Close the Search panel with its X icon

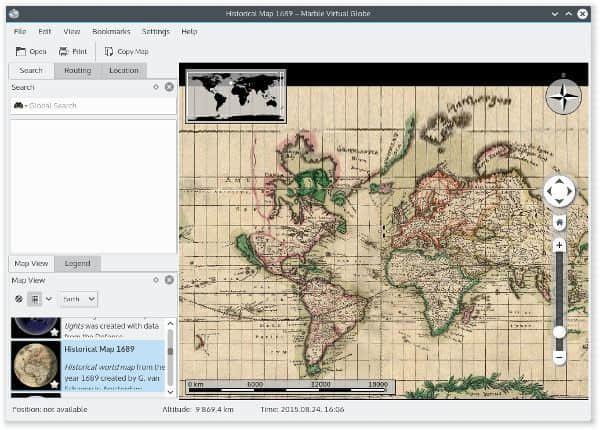169,87
